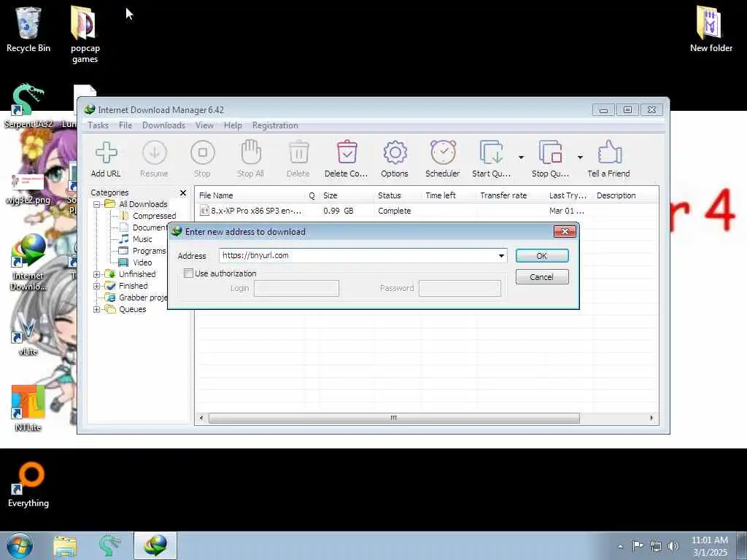This screenshot has height=560, width=747.
Task: Expand the Unfinished category node
Action: click(97, 274)
